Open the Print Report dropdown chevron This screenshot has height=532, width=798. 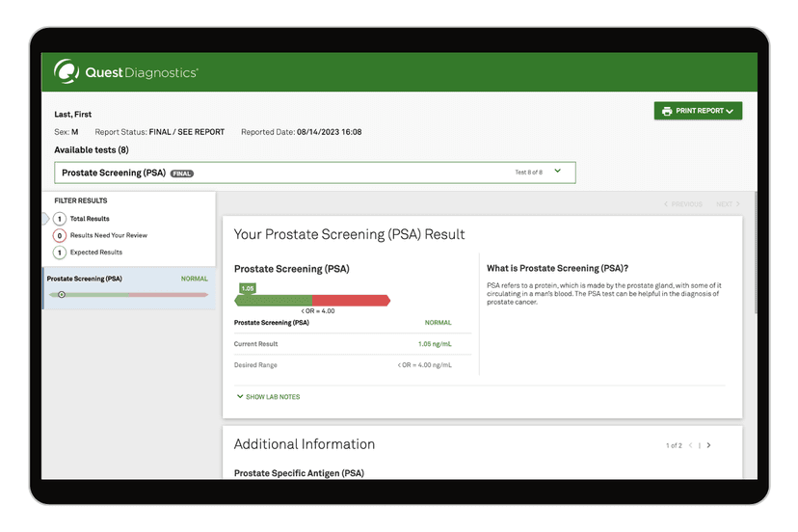731,112
